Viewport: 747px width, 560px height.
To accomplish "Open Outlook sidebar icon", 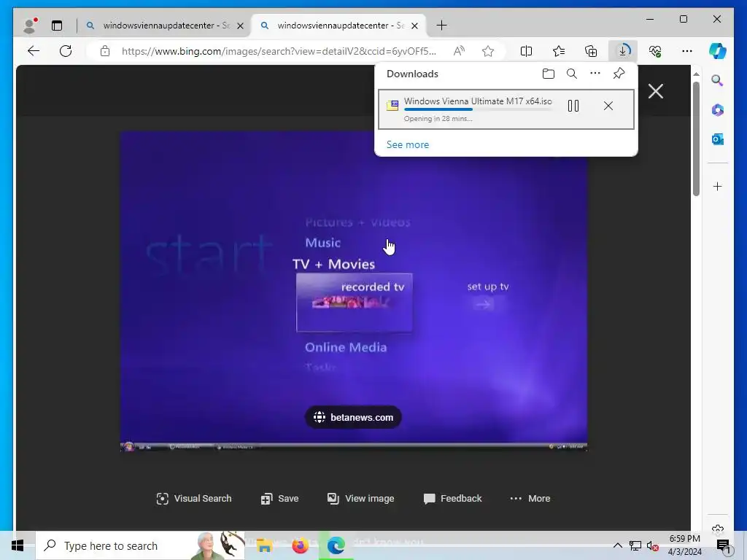I will 718,139.
